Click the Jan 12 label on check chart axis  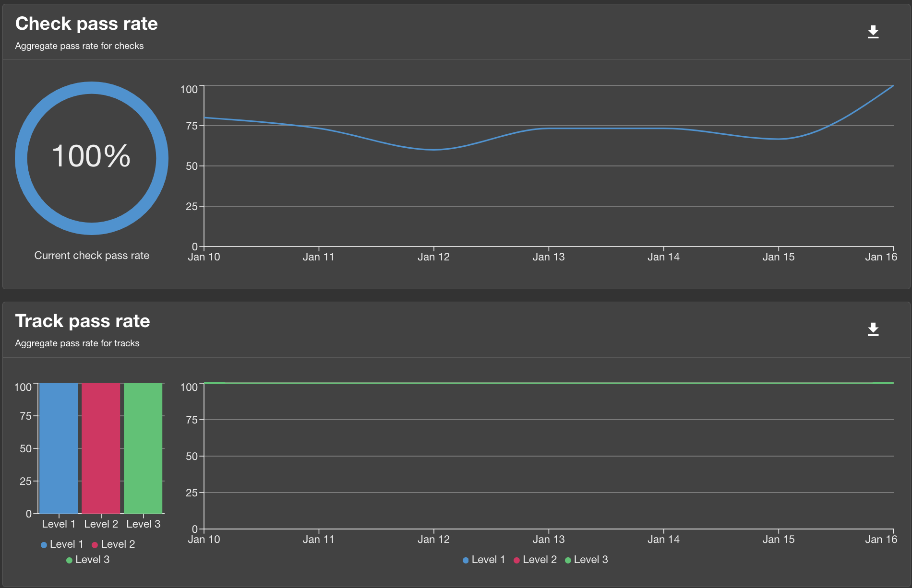[x=433, y=257]
